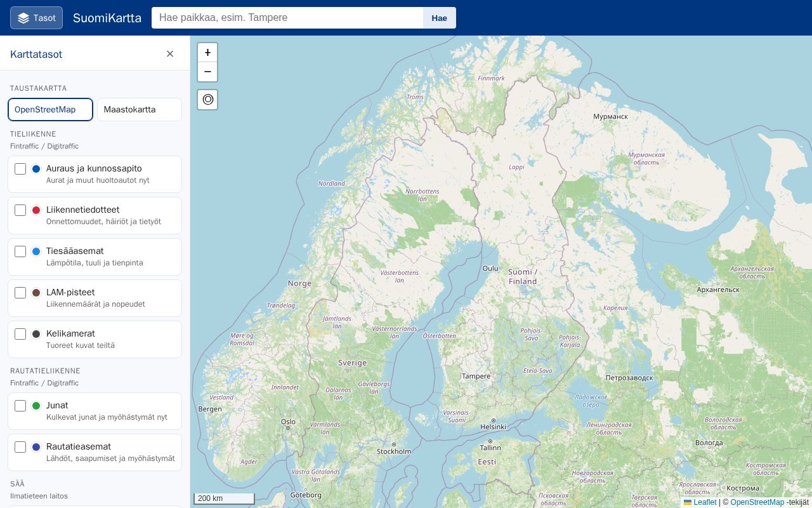Enable Liikennetiedotteet checkbox
The width and height of the screenshot is (812, 508).
pos(20,210)
